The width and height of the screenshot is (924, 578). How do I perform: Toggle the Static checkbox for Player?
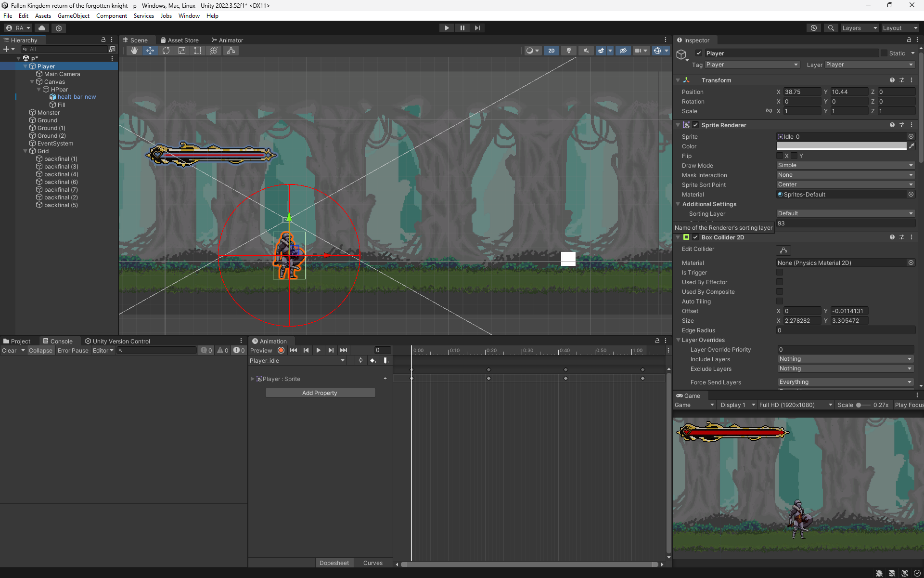tap(884, 53)
